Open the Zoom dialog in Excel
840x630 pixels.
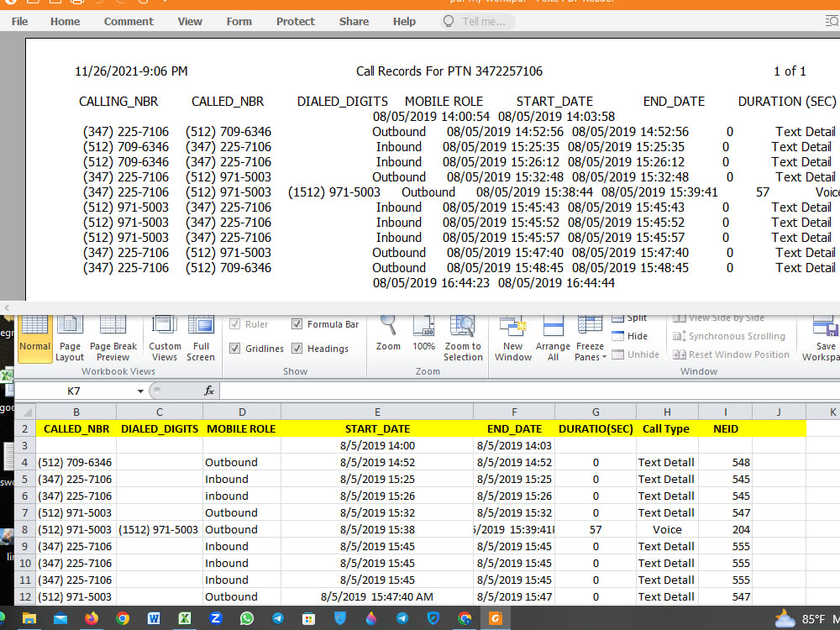point(388,334)
